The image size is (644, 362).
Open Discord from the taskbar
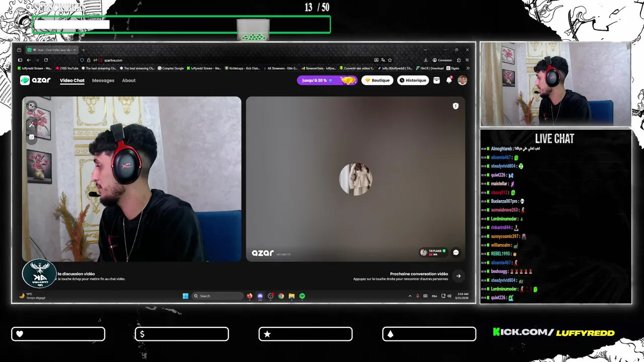(260, 296)
